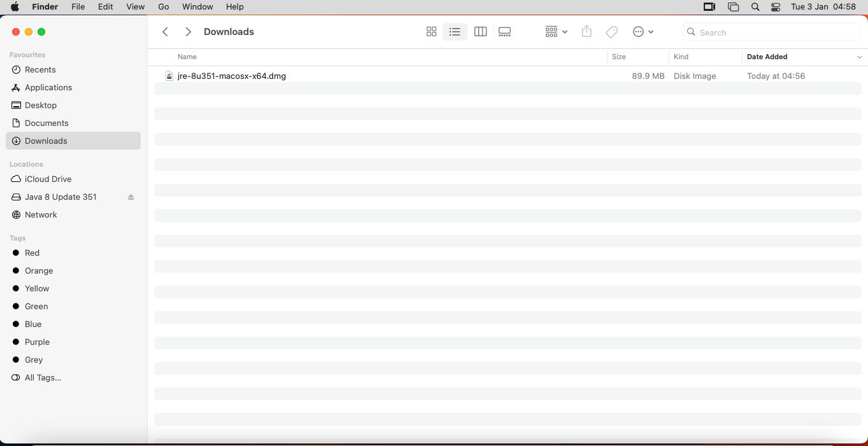Open Documents in the sidebar
Screen dimensions: 868x446
tap(73, 123)
